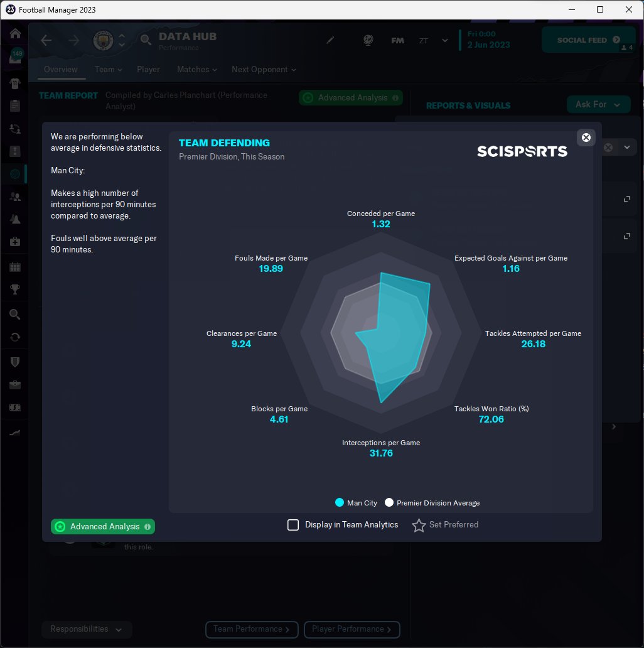Open Development Centre graph icon
Viewport: 644px width, 648px height.
[x=15, y=433]
